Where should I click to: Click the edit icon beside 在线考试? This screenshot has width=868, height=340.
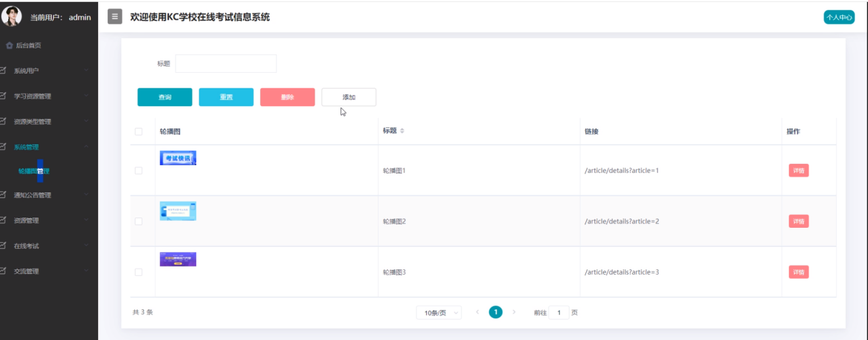point(4,246)
